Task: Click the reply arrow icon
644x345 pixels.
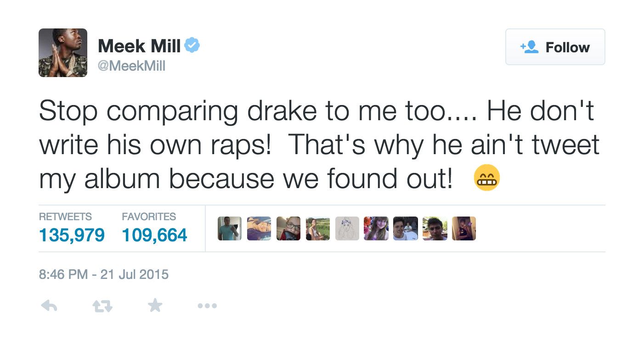Action: coord(49,305)
